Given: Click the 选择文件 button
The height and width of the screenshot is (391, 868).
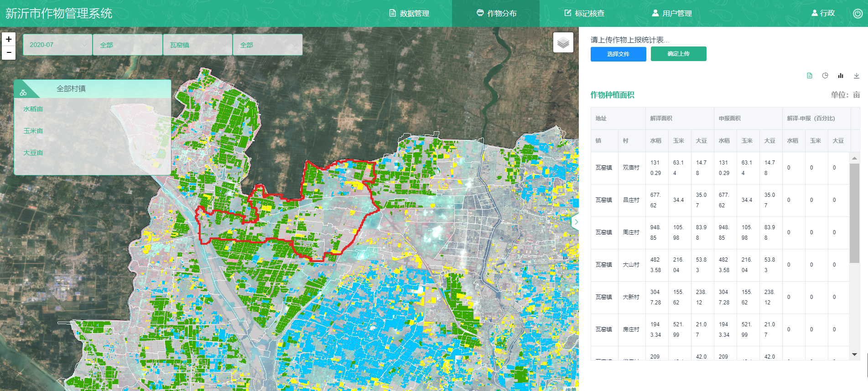Looking at the screenshot, I should [x=618, y=54].
